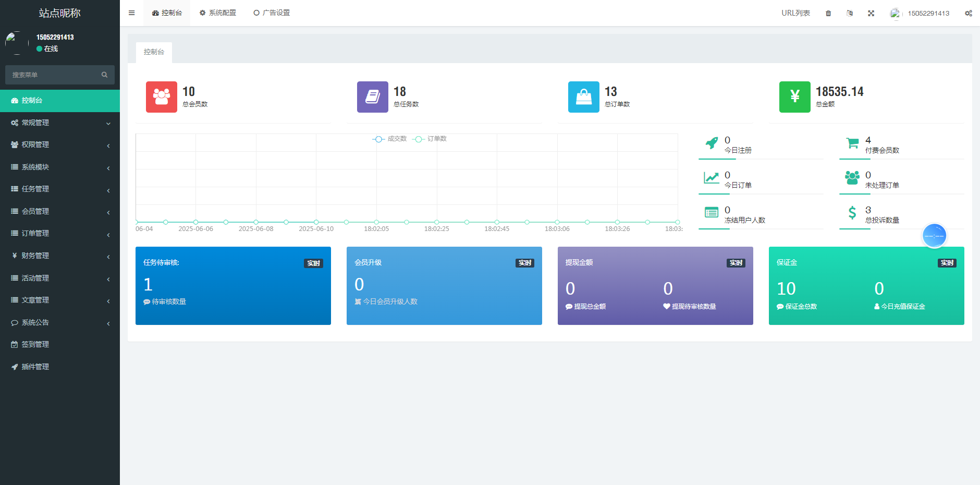Image resolution: width=980 pixels, height=485 pixels.
Task: Open the 系统配置 top tab
Action: point(218,13)
